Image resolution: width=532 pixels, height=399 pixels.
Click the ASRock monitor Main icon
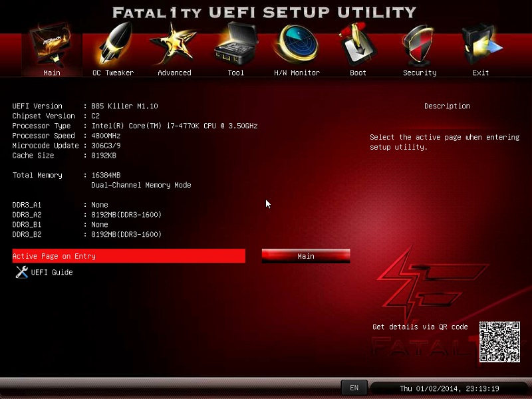52,46
